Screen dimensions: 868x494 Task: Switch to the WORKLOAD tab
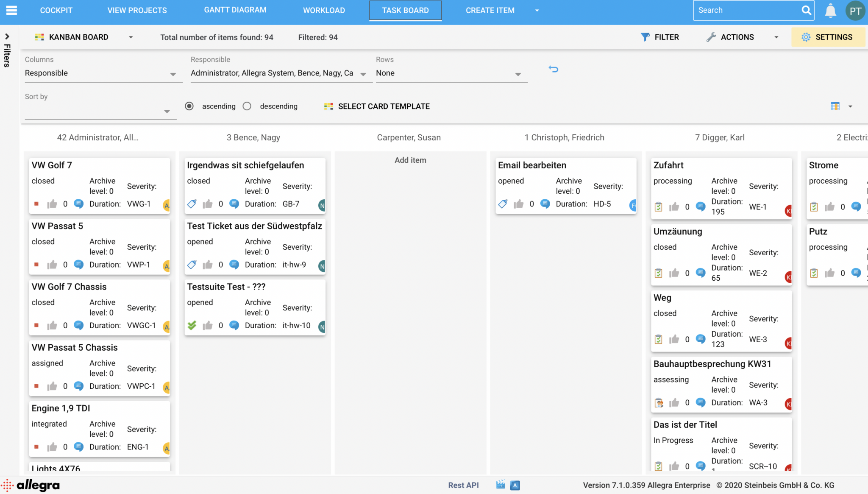pos(324,10)
